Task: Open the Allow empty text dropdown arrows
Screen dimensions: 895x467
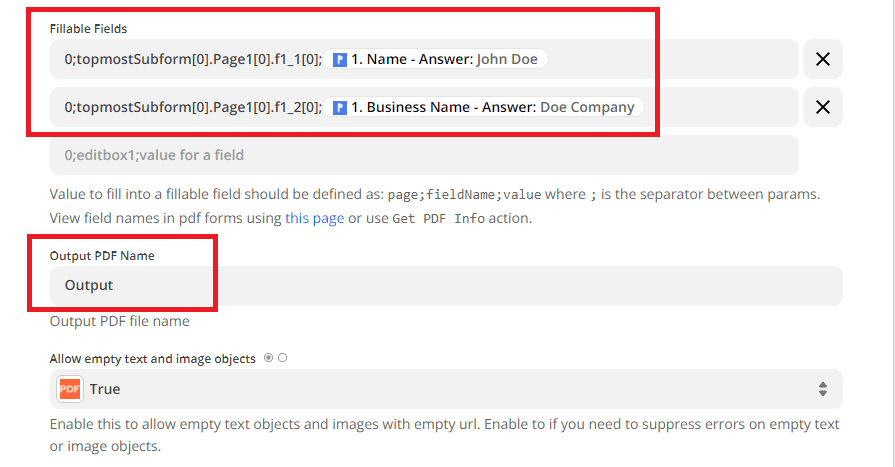Action: point(823,389)
